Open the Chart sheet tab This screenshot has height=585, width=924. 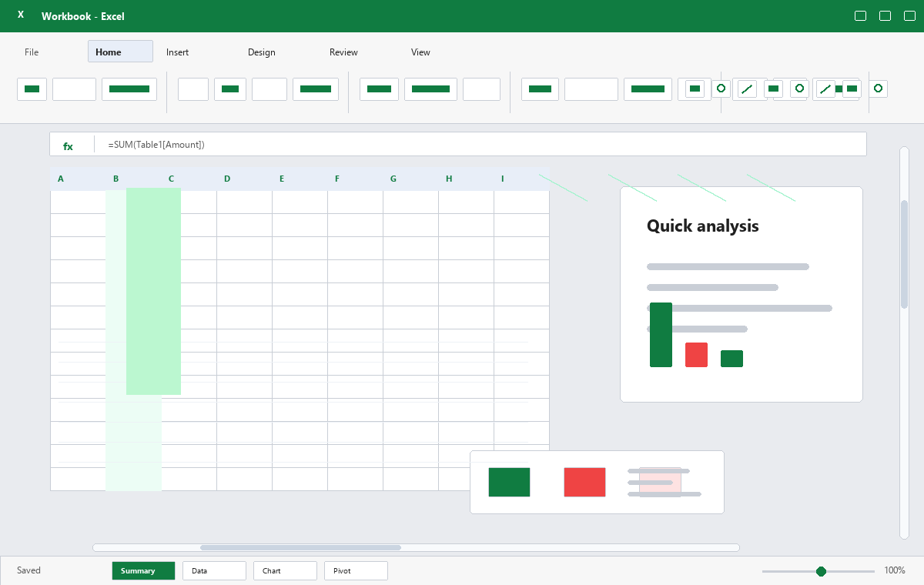pyautogui.click(x=285, y=570)
